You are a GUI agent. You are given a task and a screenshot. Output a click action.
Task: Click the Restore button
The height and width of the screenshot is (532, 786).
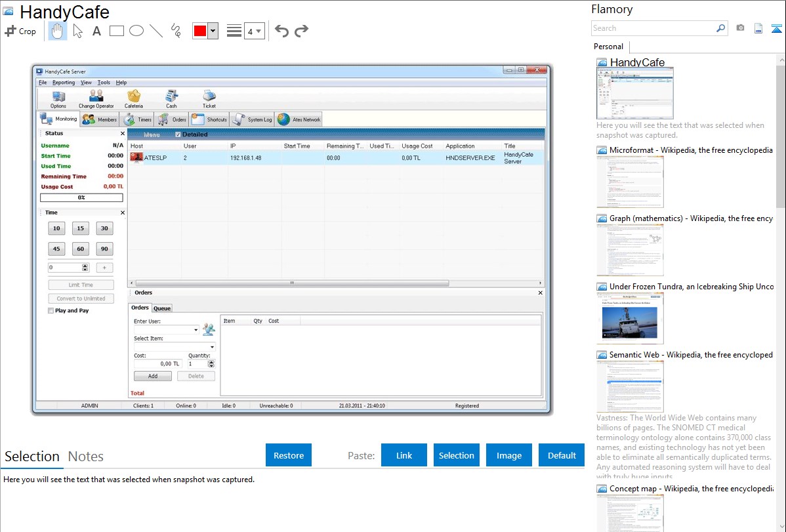point(289,455)
